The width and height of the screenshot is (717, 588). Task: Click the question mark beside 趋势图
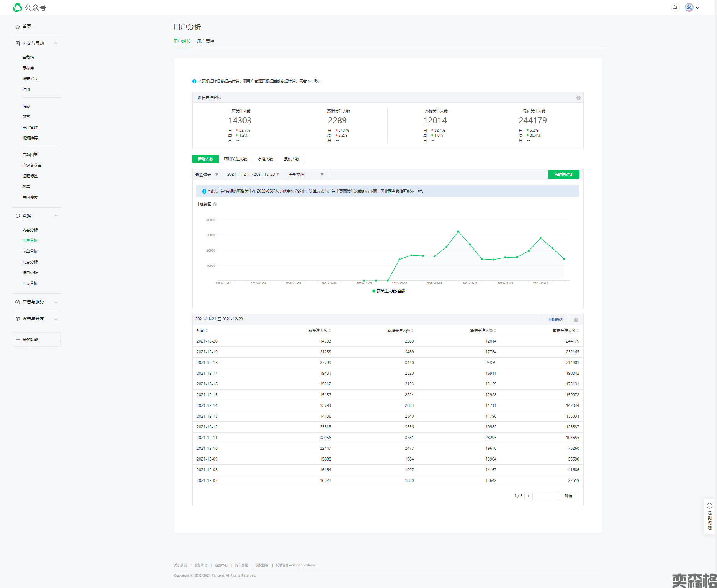tap(215, 204)
